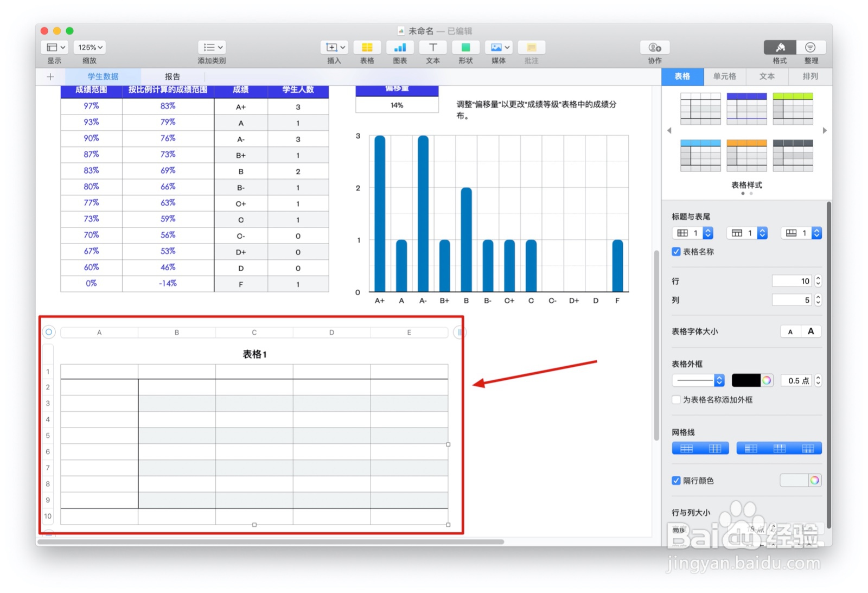
Task: Click the circular table select handle
Action: point(49,332)
